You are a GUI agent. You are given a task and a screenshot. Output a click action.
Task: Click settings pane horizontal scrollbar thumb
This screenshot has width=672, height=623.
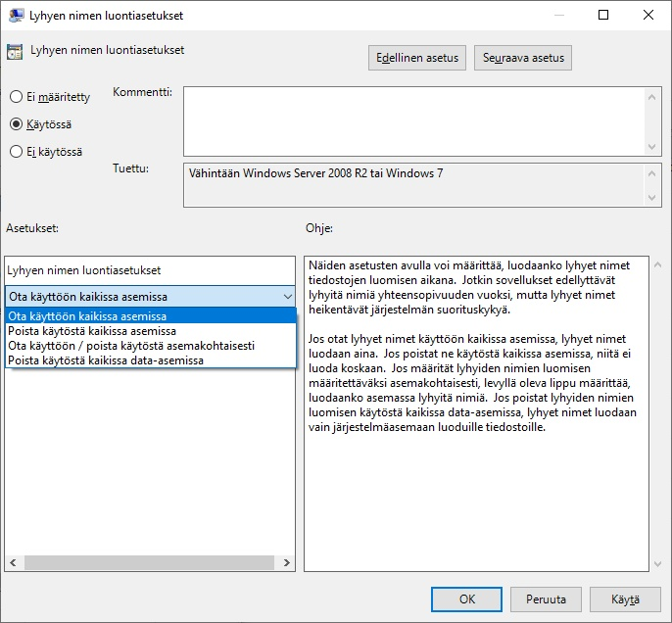pyautogui.click(x=149, y=562)
